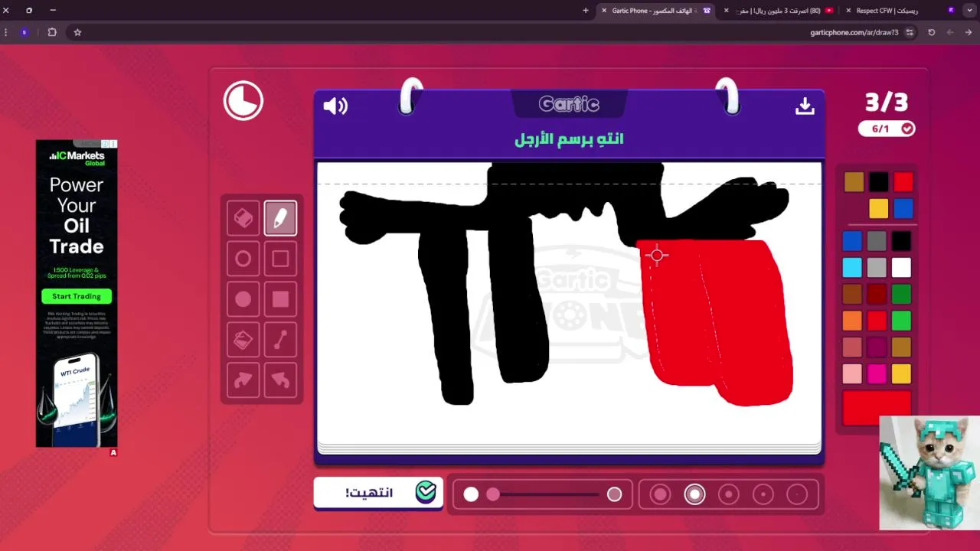The height and width of the screenshot is (551, 980).
Task: Pick the dark magenta plum swatch
Action: (x=877, y=347)
